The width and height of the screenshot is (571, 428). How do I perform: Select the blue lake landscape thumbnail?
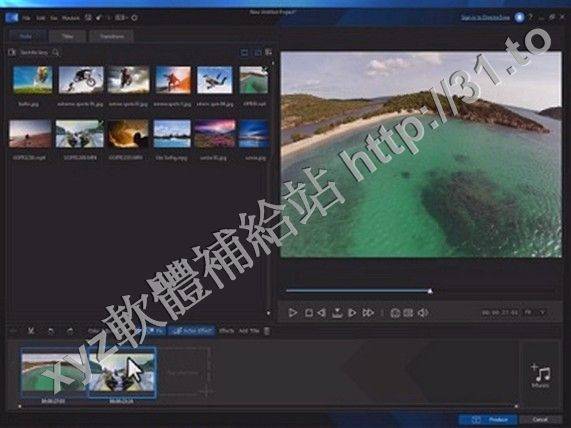point(172,134)
